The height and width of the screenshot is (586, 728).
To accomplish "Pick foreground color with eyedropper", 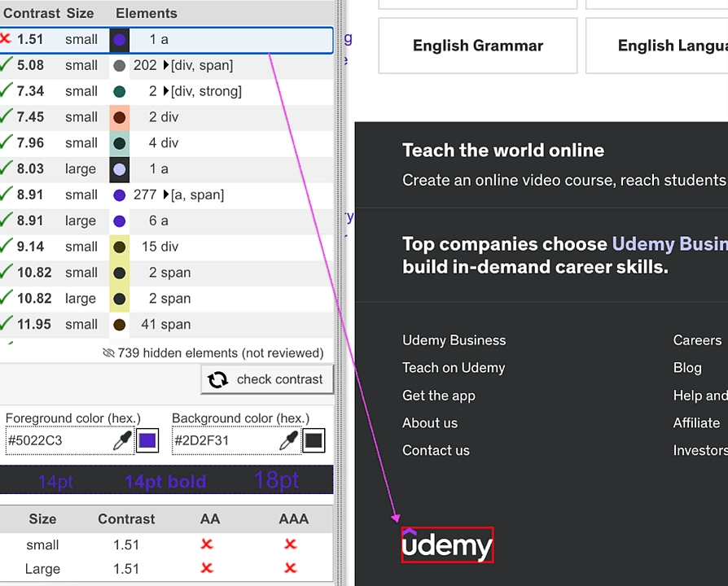I will [123, 440].
